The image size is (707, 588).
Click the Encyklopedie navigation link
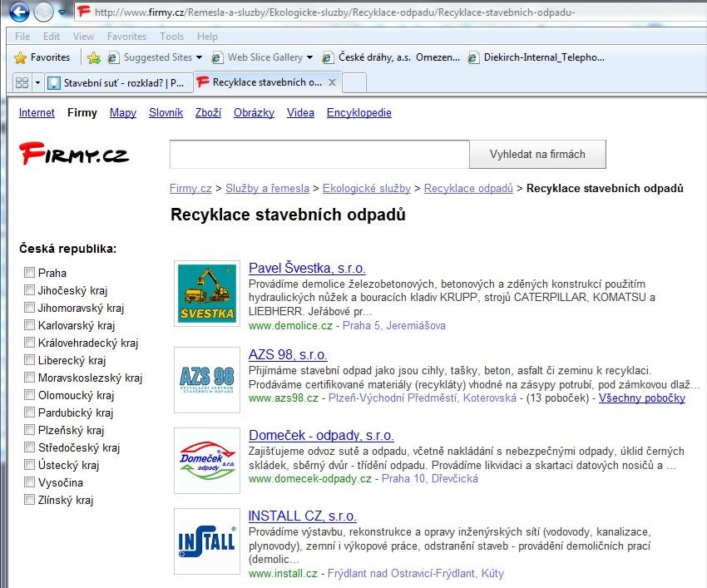pos(359,113)
